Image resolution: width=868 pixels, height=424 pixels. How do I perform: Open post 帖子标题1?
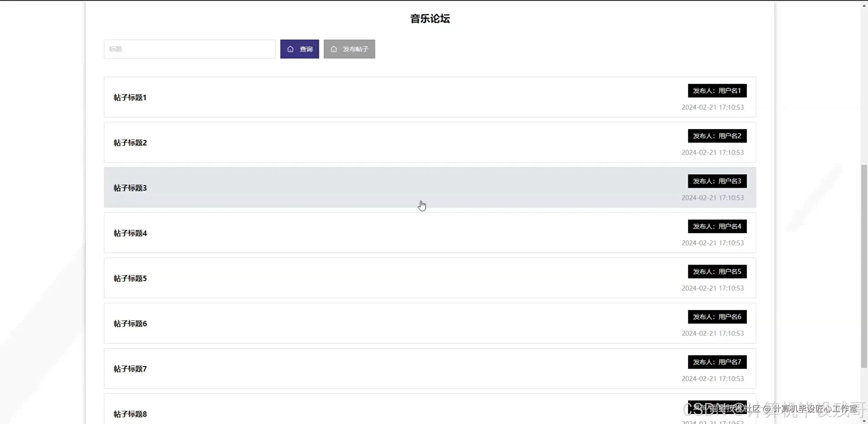(x=130, y=98)
